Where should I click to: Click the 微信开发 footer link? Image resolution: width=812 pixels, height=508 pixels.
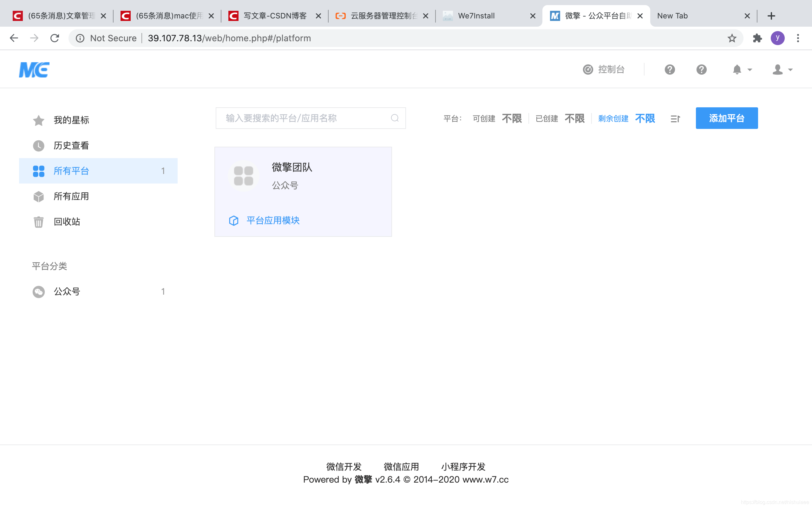(344, 466)
